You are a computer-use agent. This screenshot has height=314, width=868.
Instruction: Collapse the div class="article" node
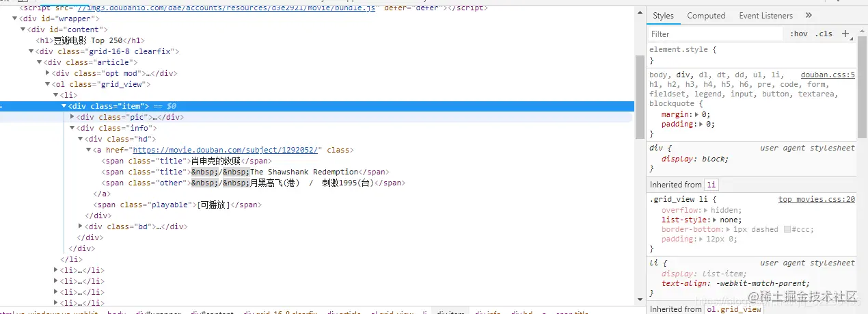(40, 62)
